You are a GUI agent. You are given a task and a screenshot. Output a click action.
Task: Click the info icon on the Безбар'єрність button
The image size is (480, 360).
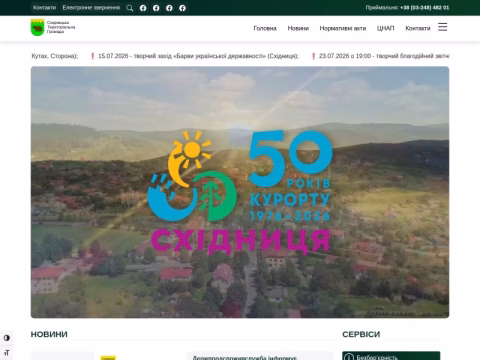tap(349, 357)
